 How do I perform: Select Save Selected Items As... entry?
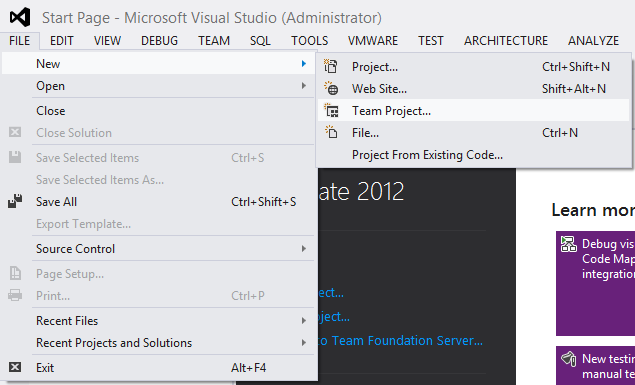tap(158, 179)
